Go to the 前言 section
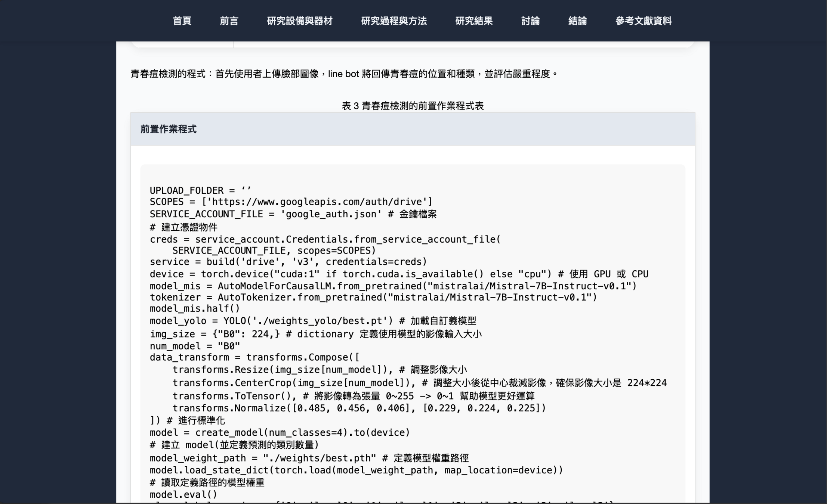The image size is (827, 504). pos(229,21)
